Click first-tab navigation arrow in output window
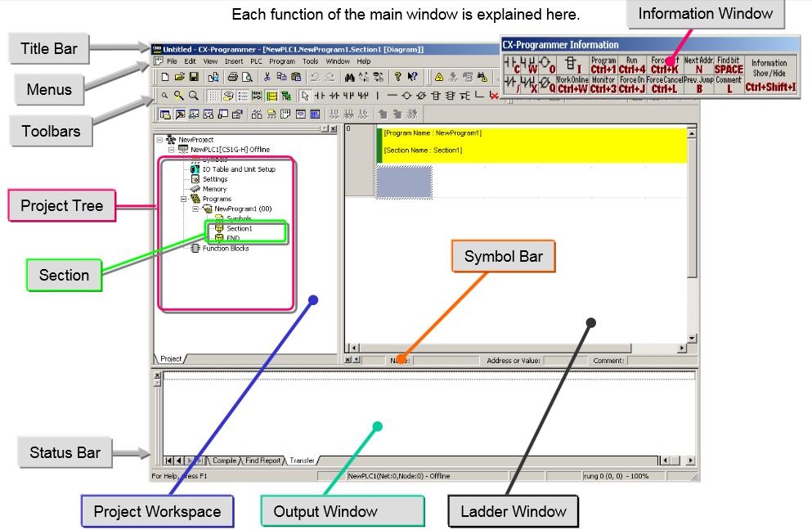Screen dimensions: 812x530 pos(168,460)
